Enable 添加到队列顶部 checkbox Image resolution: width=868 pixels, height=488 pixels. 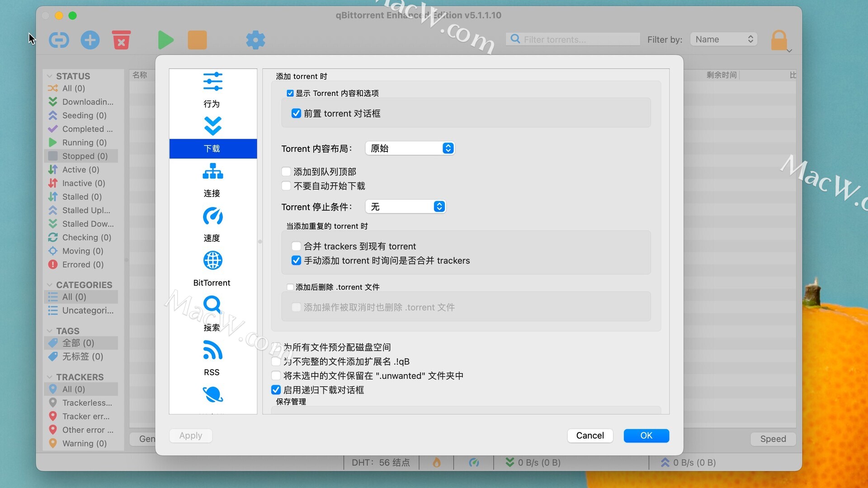[286, 172]
